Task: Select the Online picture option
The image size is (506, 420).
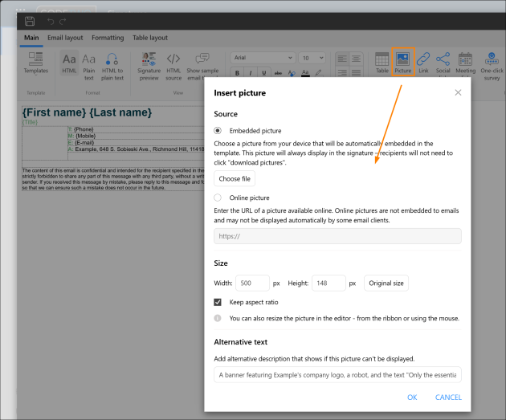Action: pos(218,198)
